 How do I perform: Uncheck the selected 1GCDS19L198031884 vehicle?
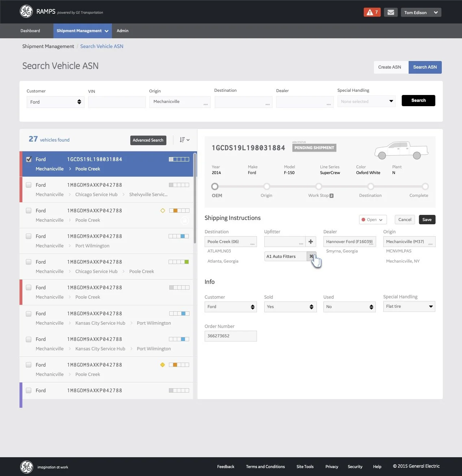point(29,159)
